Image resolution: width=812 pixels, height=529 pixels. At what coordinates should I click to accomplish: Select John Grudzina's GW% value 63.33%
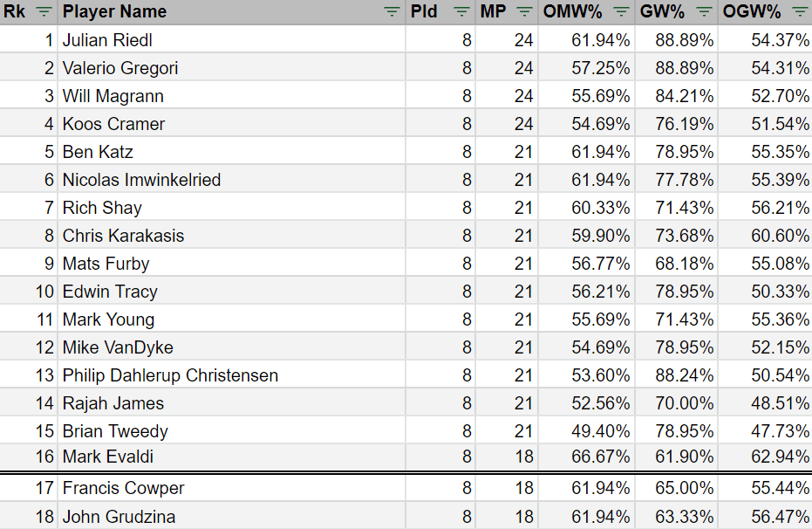tap(686, 517)
